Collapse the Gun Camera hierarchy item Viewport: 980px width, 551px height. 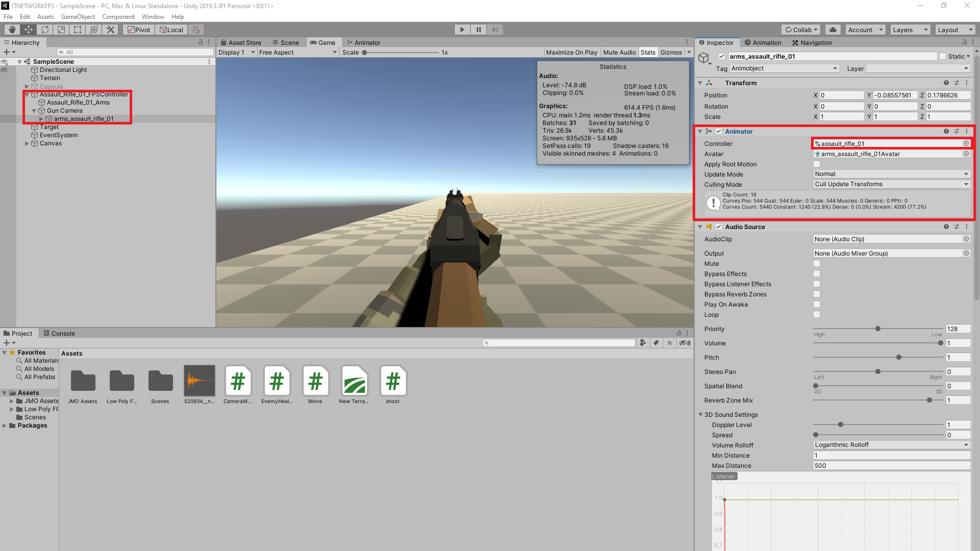click(34, 110)
